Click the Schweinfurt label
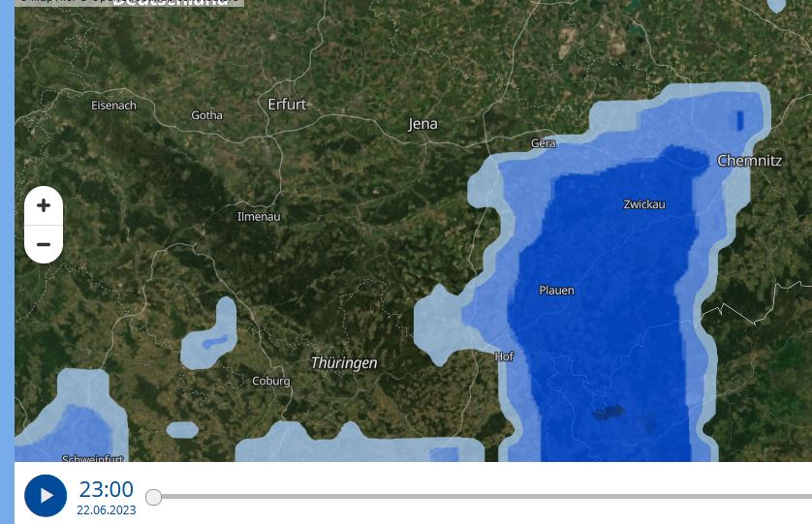812x524 pixels. 93,458
